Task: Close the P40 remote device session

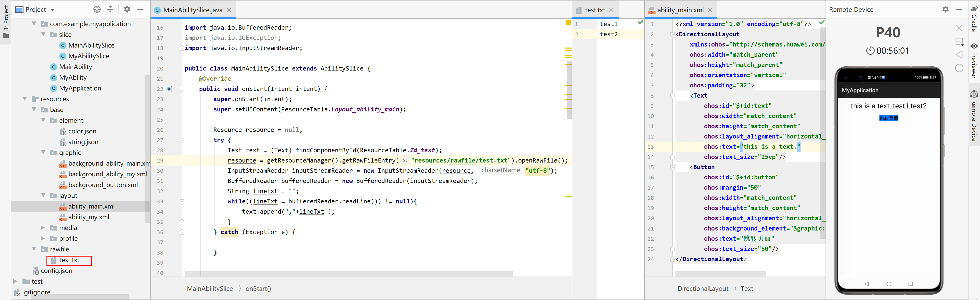Action: click(x=959, y=28)
